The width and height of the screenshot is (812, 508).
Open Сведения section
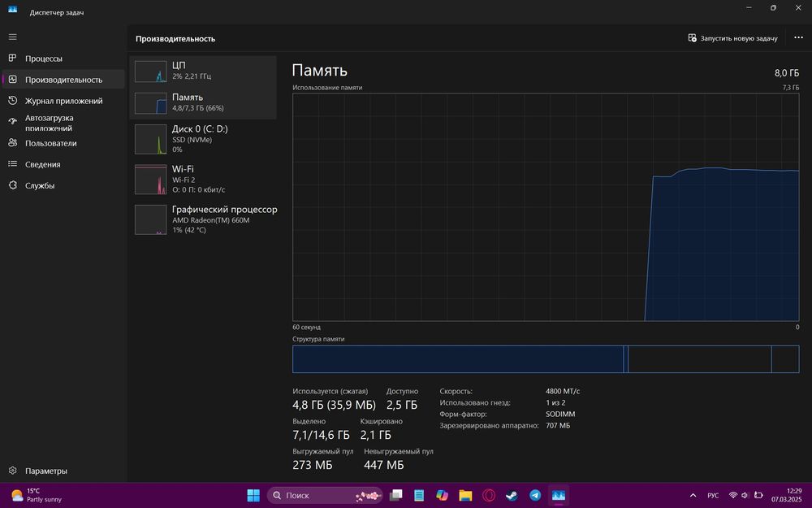(x=63, y=164)
